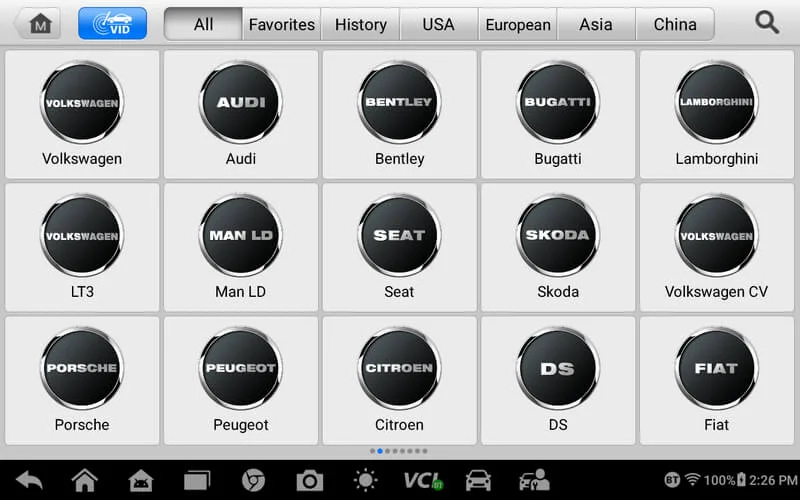Image resolution: width=800 pixels, height=500 pixels.
Task: Open the search magnifier icon
Action: pyautogui.click(x=767, y=23)
